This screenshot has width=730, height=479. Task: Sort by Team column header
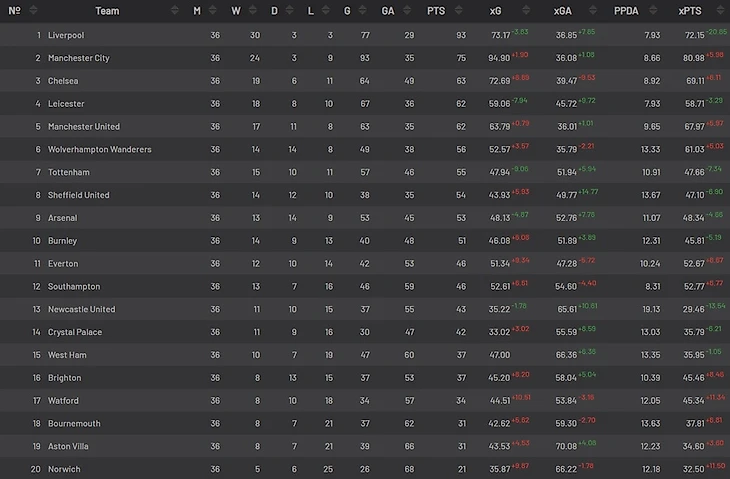click(x=108, y=11)
